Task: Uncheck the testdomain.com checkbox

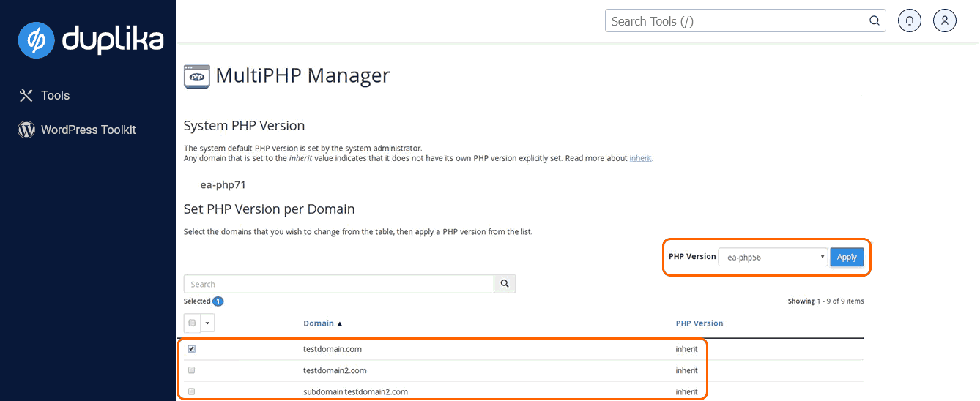Action: [x=192, y=348]
